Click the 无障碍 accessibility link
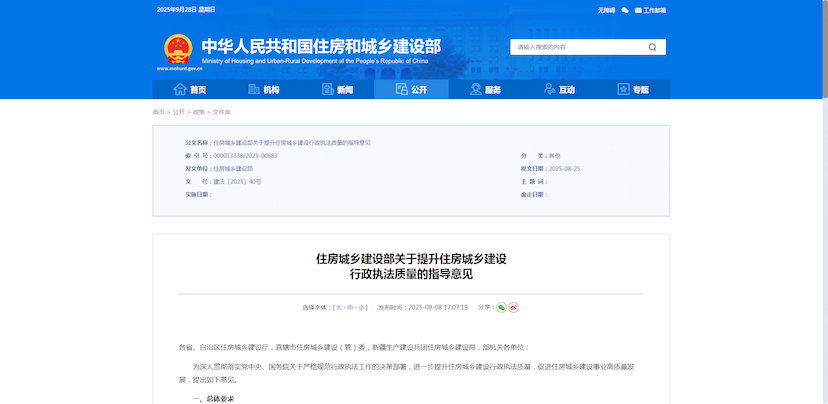The width and height of the screenshot is (828, 404). click(605, 9)
